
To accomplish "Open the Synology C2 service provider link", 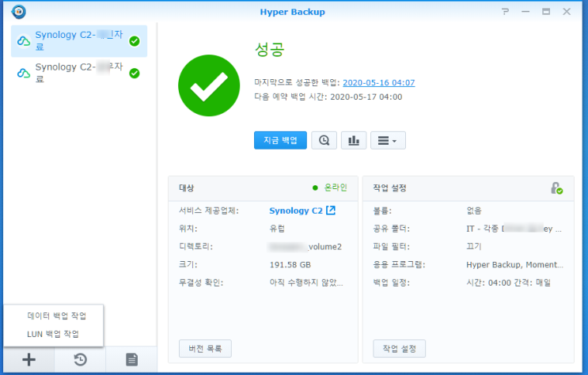I will (296, 210).
